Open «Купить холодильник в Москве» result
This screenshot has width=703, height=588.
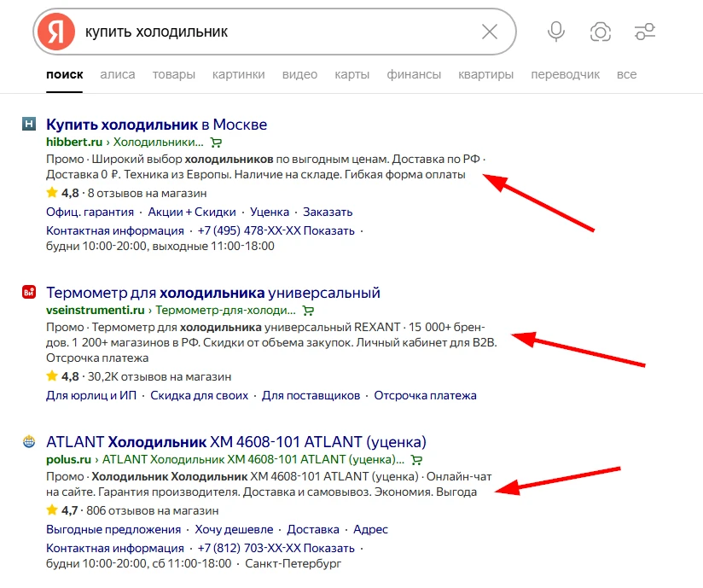[156, 125]
